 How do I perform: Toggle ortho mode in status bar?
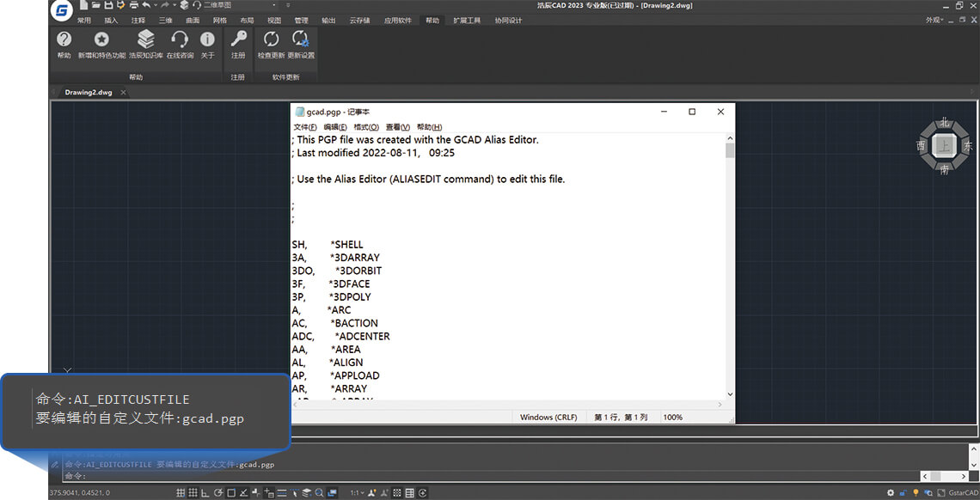205,492
